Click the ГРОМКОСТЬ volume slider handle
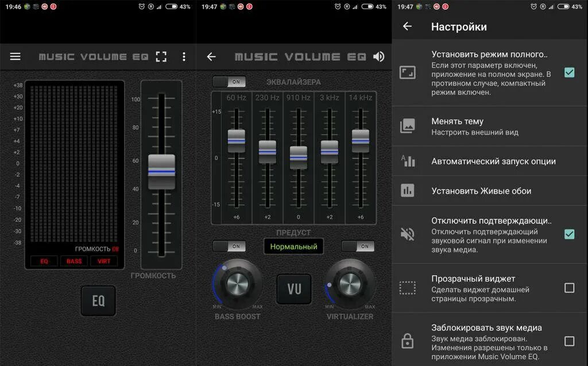Viewport: 588px width, 366px height. pos(161,172)
